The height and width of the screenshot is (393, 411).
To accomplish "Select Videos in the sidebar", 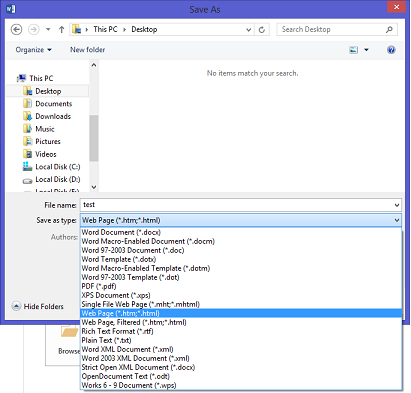I will tap(40, 154).
